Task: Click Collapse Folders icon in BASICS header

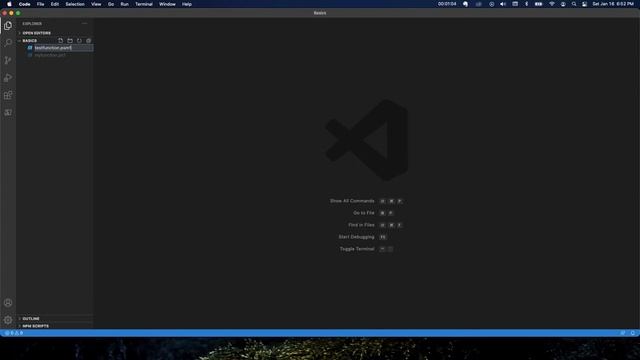Action: (89, 41)
